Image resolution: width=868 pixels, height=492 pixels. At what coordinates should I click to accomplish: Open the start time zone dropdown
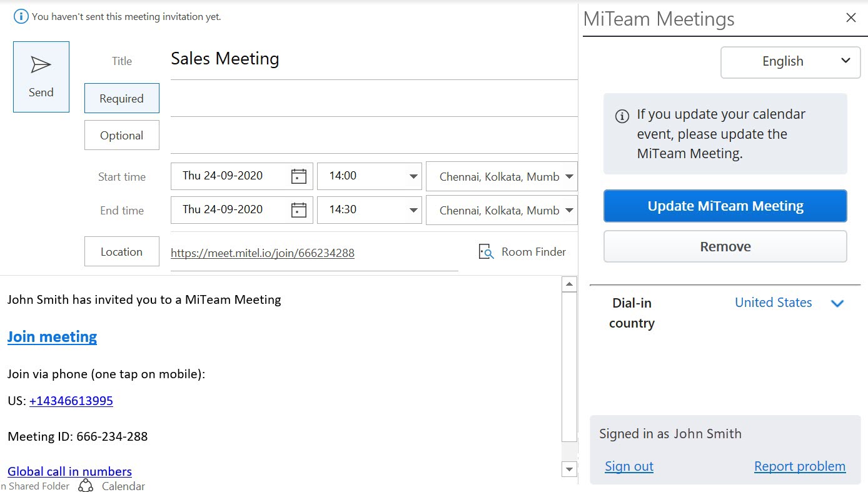coord(568,177)
